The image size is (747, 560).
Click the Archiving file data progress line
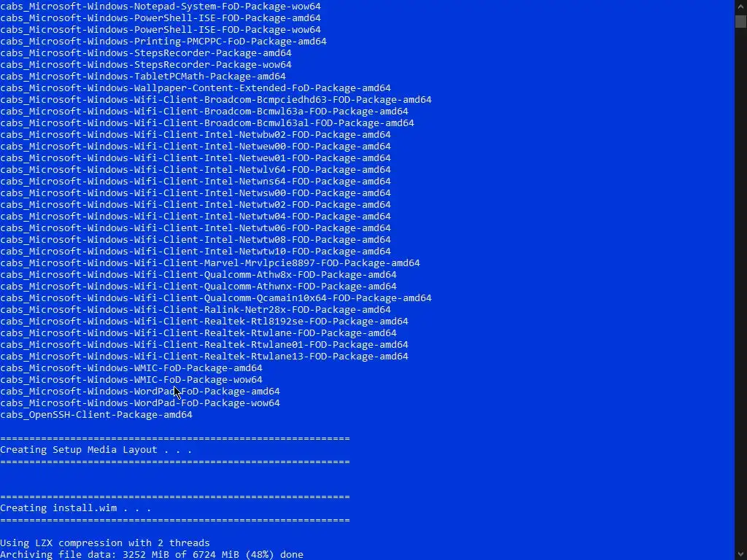point(152,555)
